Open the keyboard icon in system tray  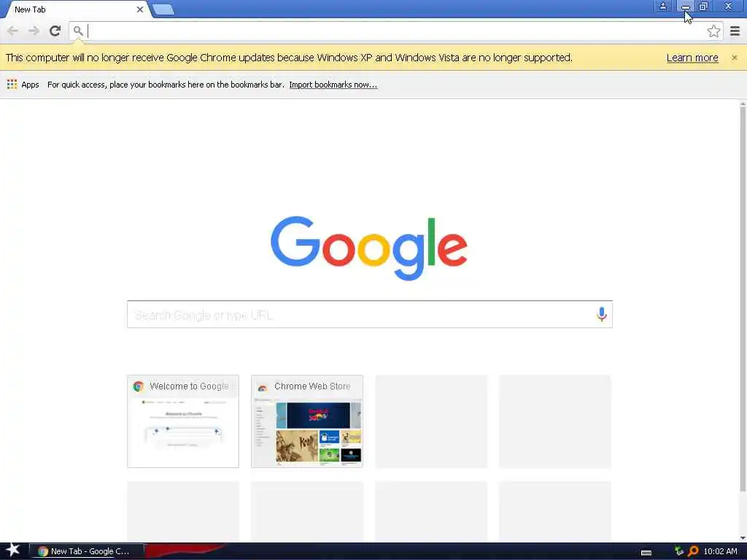(x=646, y=552)
